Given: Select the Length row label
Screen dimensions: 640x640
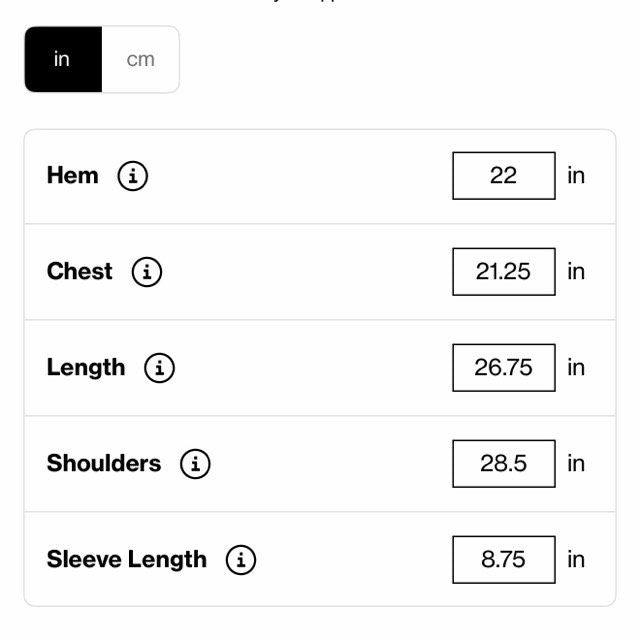Looking at the screenshot, I should 86,368.
